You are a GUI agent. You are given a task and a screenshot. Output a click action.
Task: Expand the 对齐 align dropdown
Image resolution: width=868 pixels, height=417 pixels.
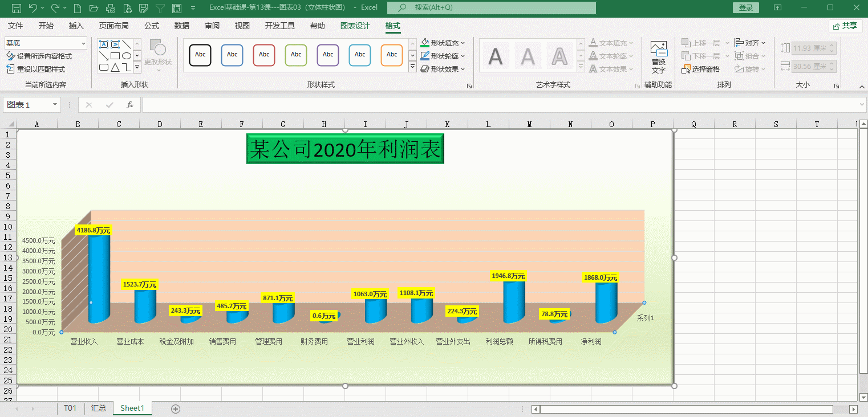pos(764,43)
